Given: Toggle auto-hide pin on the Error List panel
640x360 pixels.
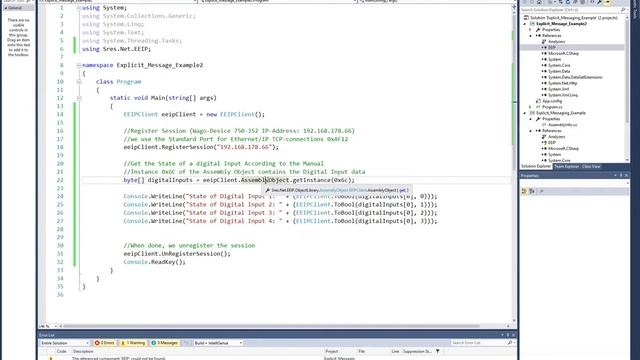Looking at the screenshot, I should [508, 335].
